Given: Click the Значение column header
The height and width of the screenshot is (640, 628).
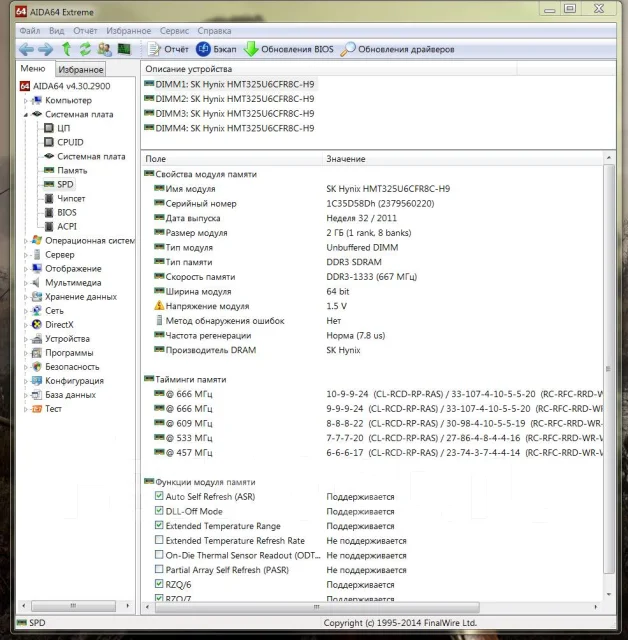Looking at the screenshot, I should 462,159.
